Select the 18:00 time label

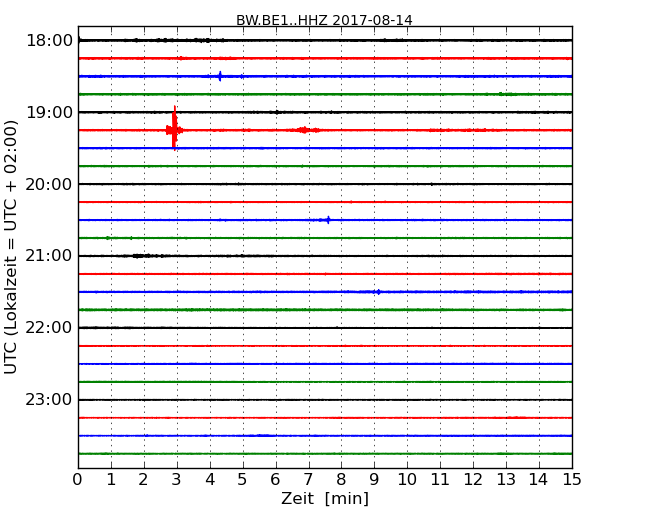tap(49, 41)
